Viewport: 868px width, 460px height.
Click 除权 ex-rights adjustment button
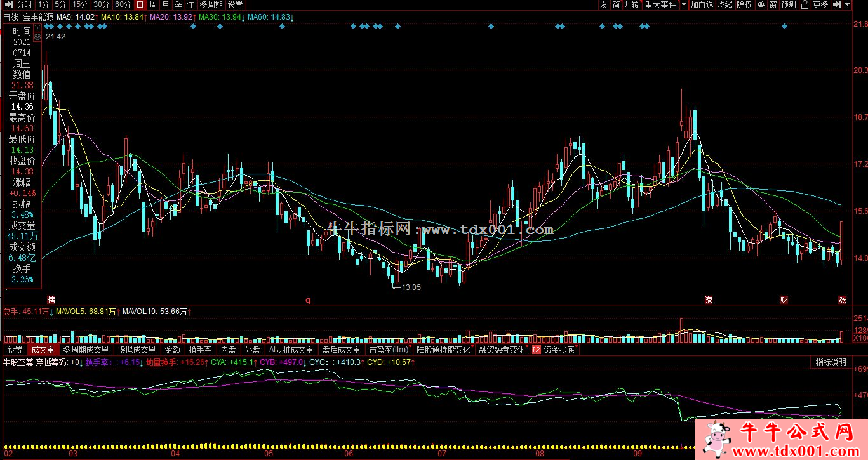coord(745,4)
